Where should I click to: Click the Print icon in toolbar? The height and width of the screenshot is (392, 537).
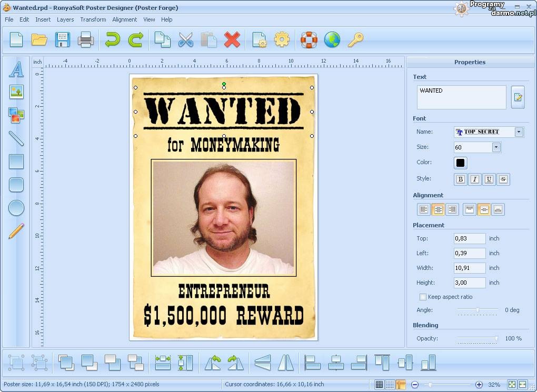pos(86,39)
